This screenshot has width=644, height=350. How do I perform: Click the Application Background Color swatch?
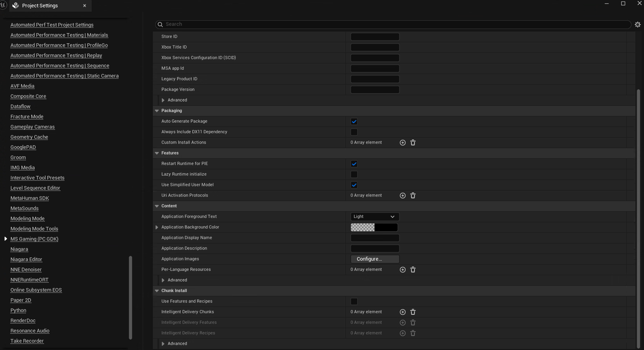click(x=374, y=227)
